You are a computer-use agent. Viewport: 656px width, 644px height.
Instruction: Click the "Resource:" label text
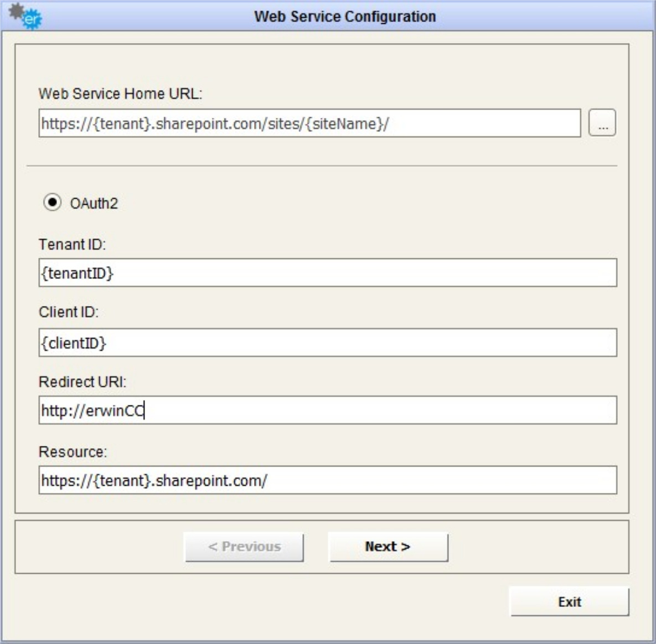(x=73, y=452)
